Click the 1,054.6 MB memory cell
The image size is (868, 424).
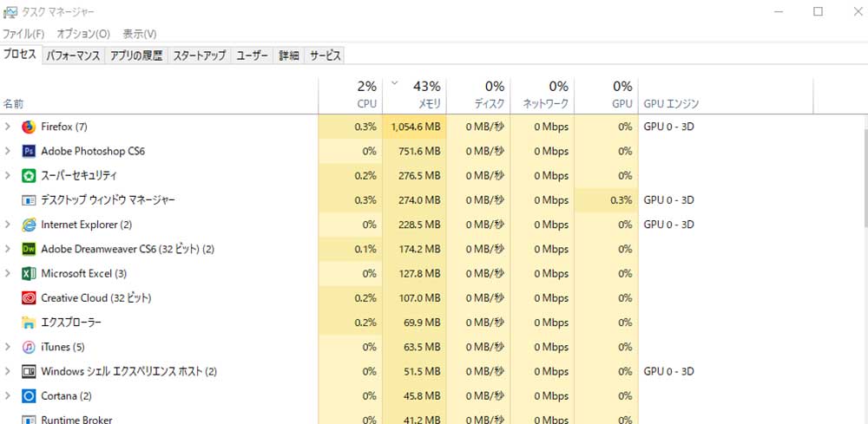[x=414, y=127]
